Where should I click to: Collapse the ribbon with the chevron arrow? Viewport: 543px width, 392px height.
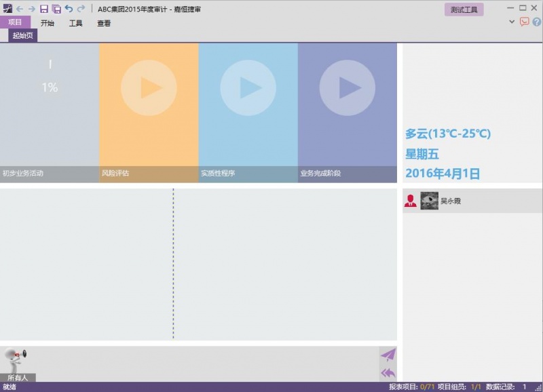512,22
